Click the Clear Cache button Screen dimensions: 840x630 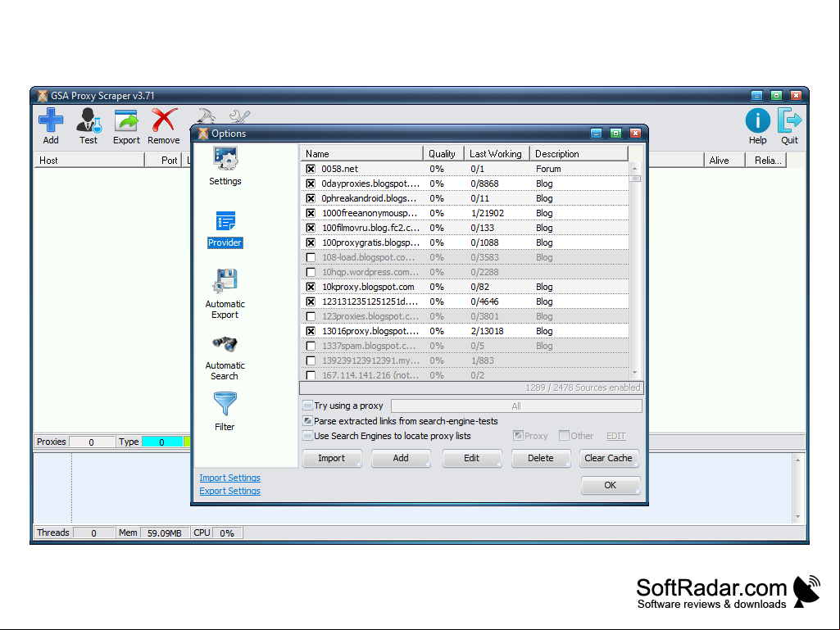click(x=609, y=458)
